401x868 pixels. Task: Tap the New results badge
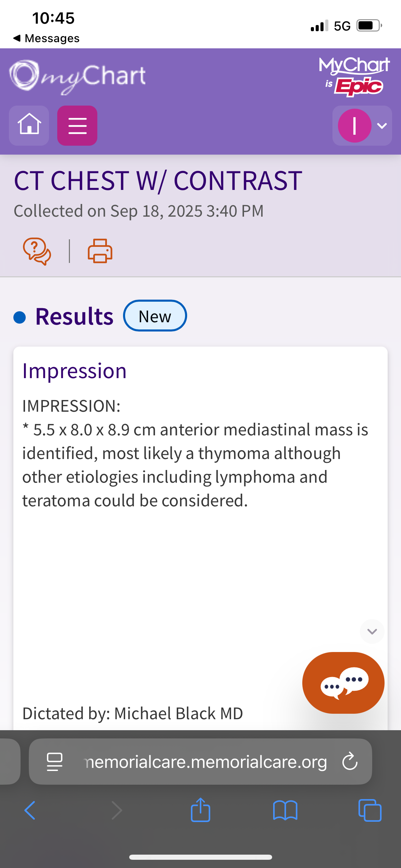click(155, 316)
